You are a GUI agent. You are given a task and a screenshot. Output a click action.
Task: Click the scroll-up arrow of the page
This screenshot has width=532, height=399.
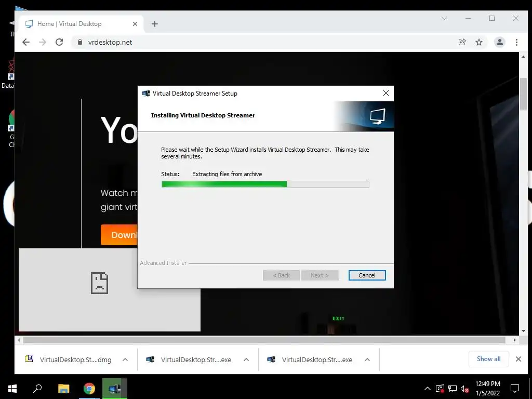(524, 57)
